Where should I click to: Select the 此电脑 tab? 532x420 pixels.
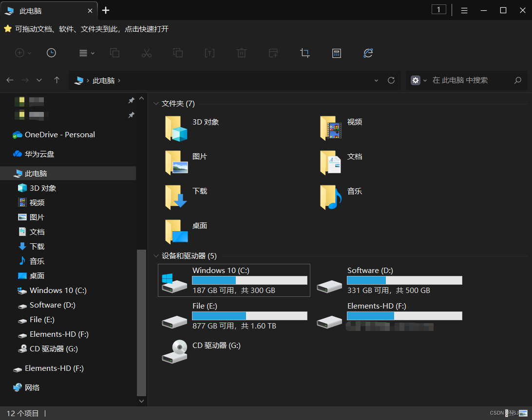click(x=49, y=11)
